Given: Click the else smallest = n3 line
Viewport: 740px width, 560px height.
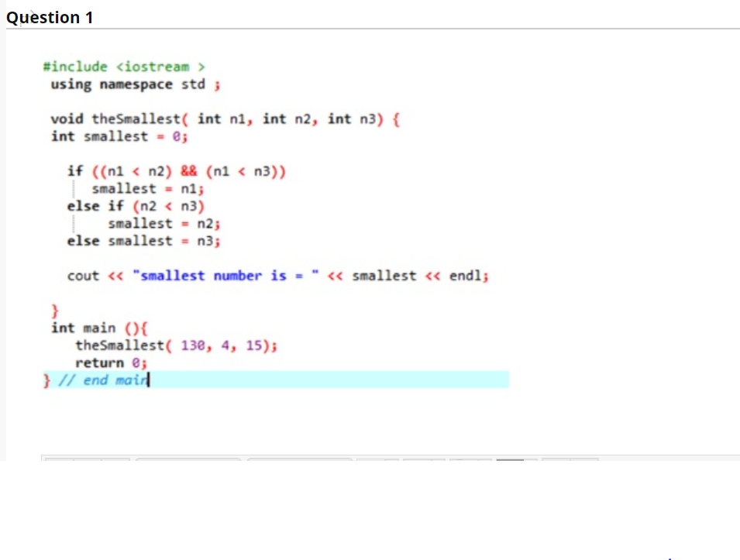Looking at the screenshot, I should 143,240.
